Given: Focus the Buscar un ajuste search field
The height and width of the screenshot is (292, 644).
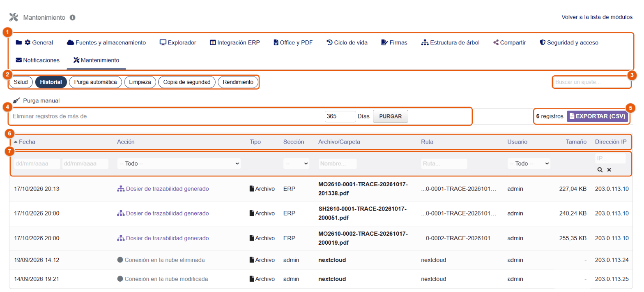Looking at the screenshot, I should [x=591, y=82].
